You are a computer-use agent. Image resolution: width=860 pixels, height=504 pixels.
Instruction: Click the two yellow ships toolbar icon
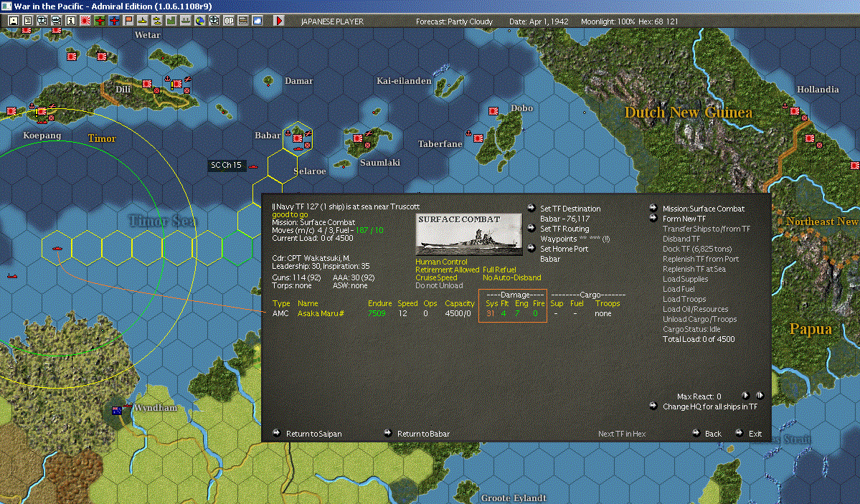[x=157, y=21]
